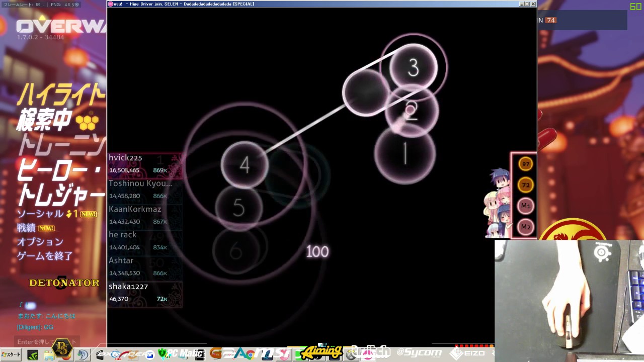Open NVIDIA icon in taskbar

[33, 355]
